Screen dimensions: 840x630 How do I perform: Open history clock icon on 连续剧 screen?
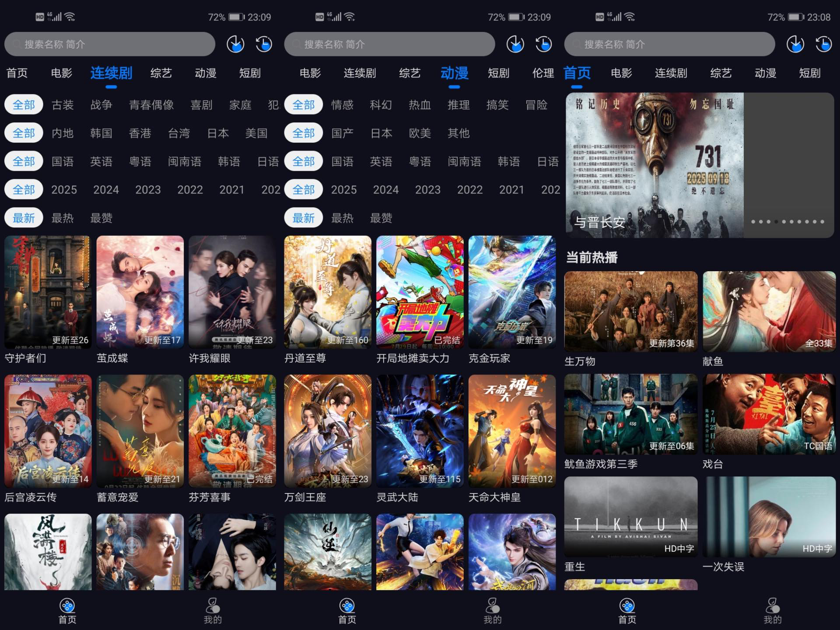[x=264, y=44]
